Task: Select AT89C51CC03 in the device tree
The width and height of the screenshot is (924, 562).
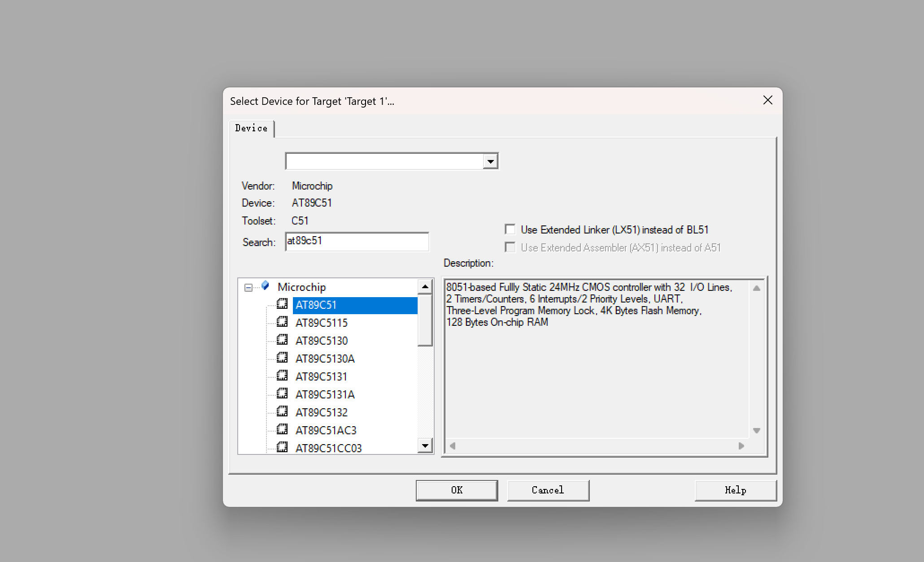Action: 328,448
